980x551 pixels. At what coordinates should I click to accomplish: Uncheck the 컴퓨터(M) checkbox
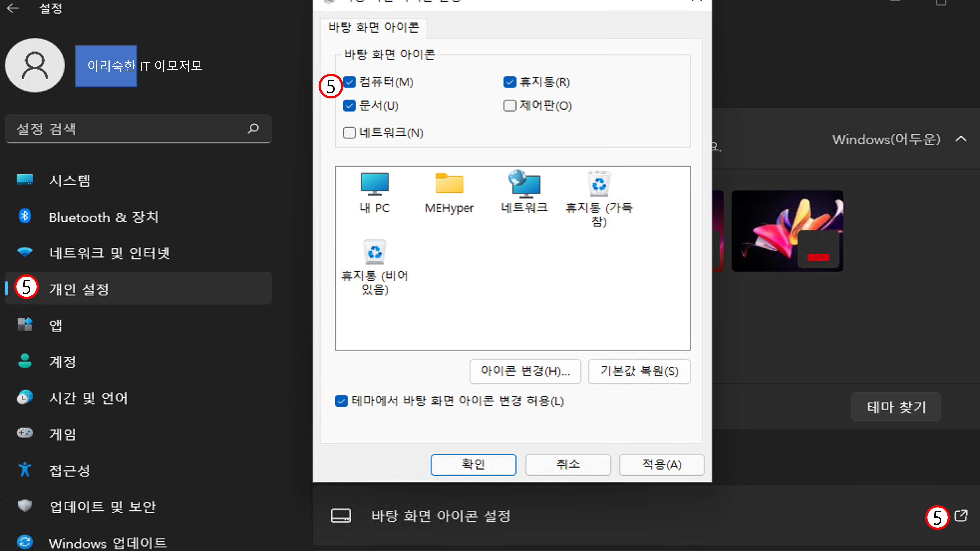[349, 82]
